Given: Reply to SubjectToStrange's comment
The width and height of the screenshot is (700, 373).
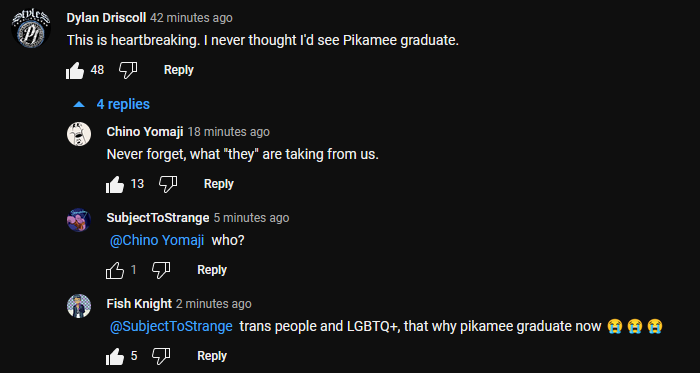Looking at the screenshot, I should [x=212, y=270].
